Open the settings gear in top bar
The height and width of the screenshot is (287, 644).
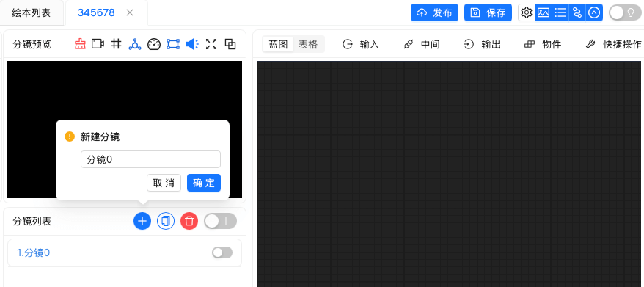tap(526, 12)
